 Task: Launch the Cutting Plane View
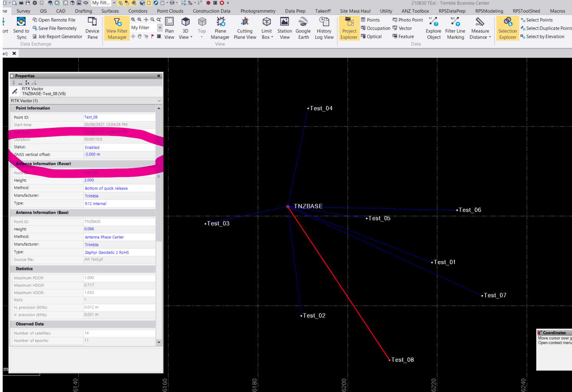[245, 28]
